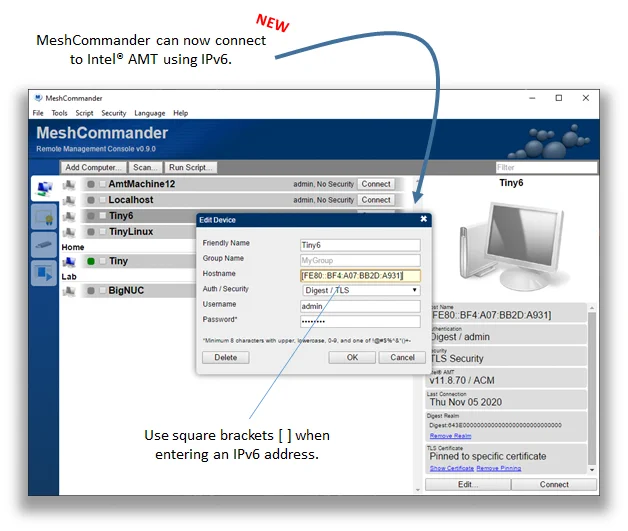Open the Security menu

[114, 113]
